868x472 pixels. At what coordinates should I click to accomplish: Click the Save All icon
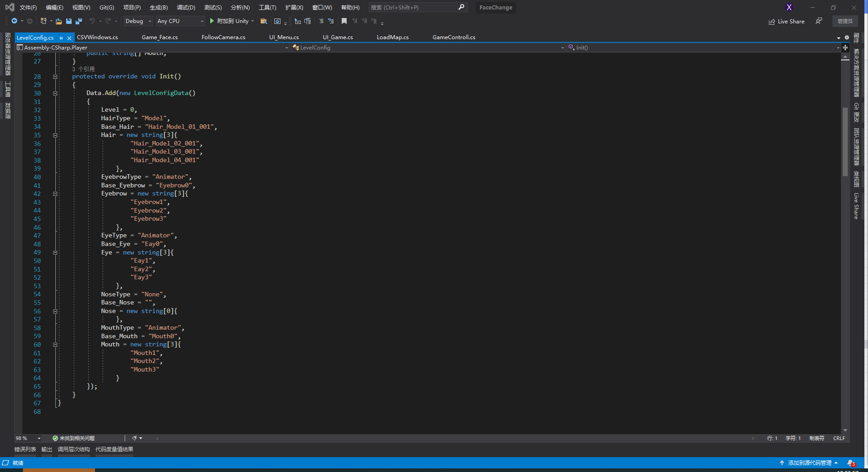[x=79, y=21]
